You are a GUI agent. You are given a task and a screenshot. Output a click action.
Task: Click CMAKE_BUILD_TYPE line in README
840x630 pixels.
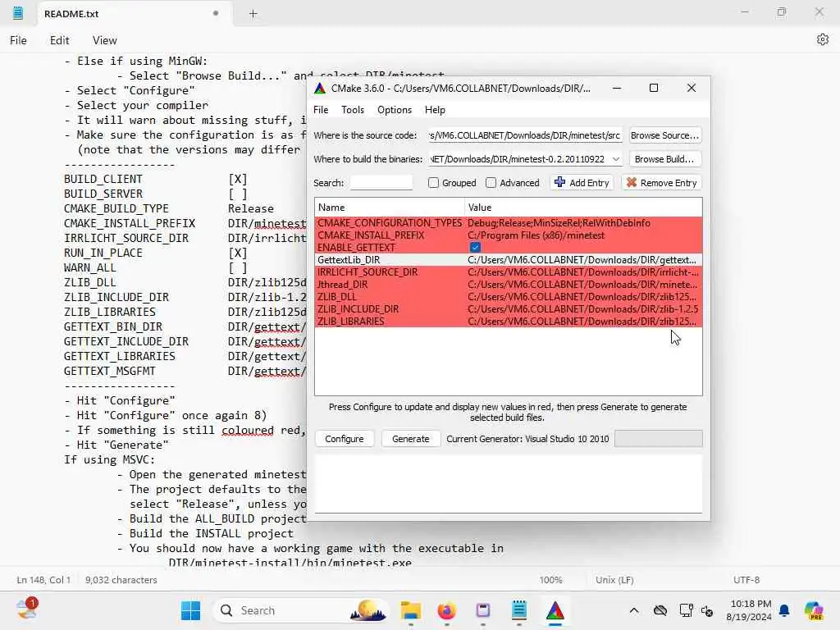pos(169,208)
